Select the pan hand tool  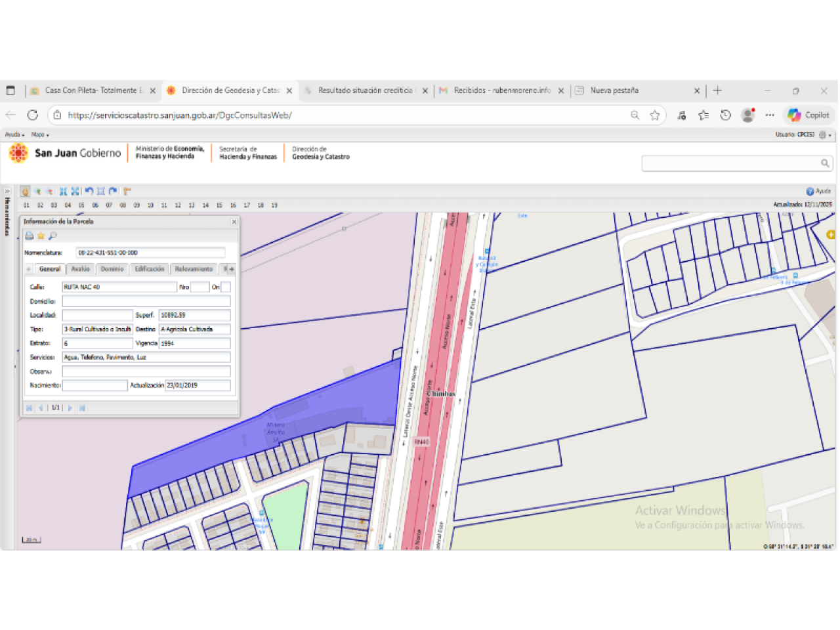25,192
